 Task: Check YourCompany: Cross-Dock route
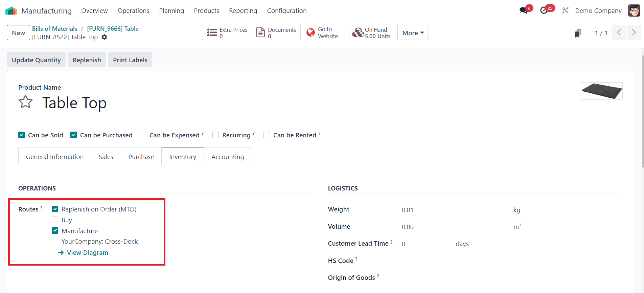(x=55, y=241)
